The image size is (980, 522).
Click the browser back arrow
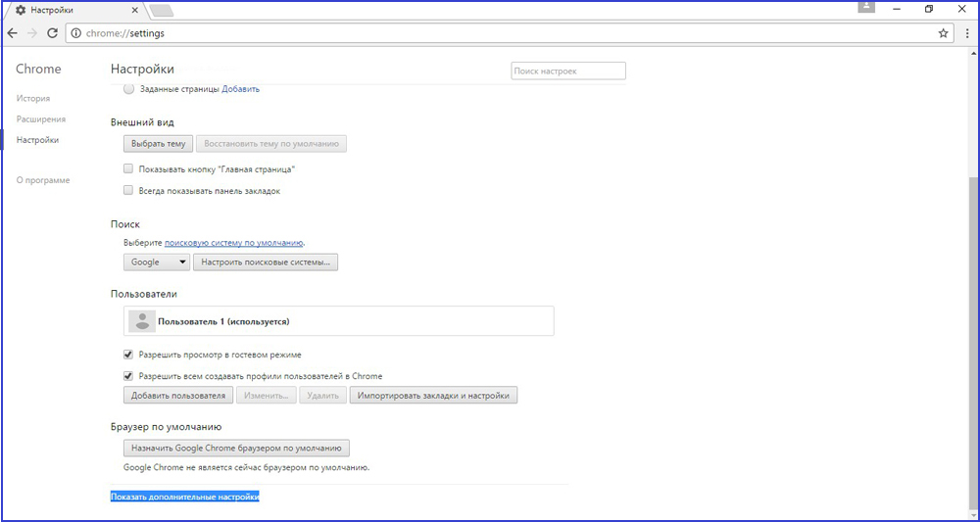pyautogui.click(x=13, y=32)
